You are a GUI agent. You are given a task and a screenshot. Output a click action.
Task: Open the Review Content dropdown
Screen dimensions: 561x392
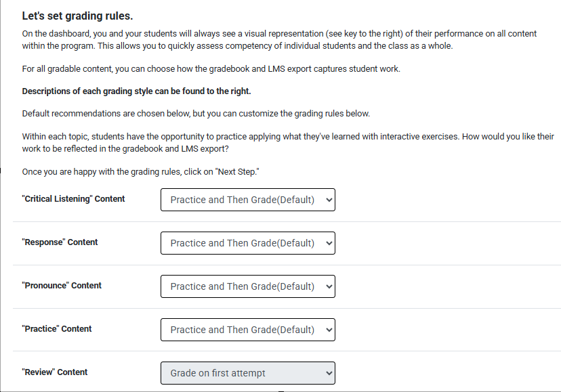pyautogui.click(x=247, y=372)
